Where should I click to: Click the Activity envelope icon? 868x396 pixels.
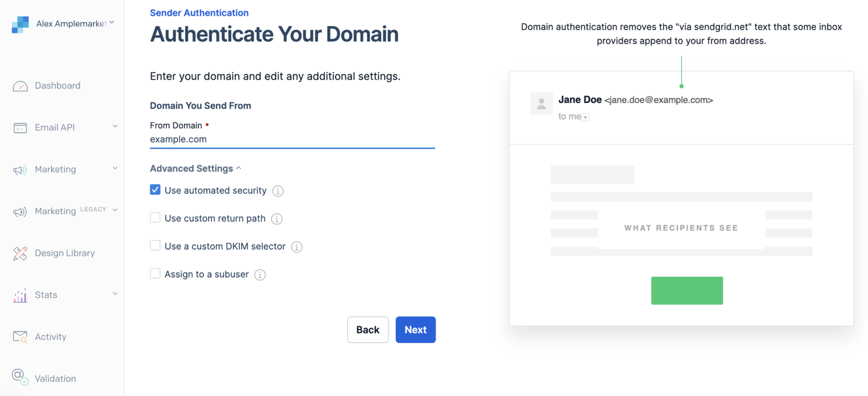click(x=20, y=337)
